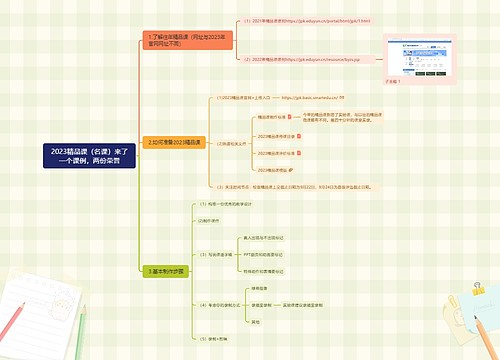The height and width of the screenshot is (360, 500).
Task: Open the red attachment icon after the third 2023精品课 file node
Action: coord(299,153)
